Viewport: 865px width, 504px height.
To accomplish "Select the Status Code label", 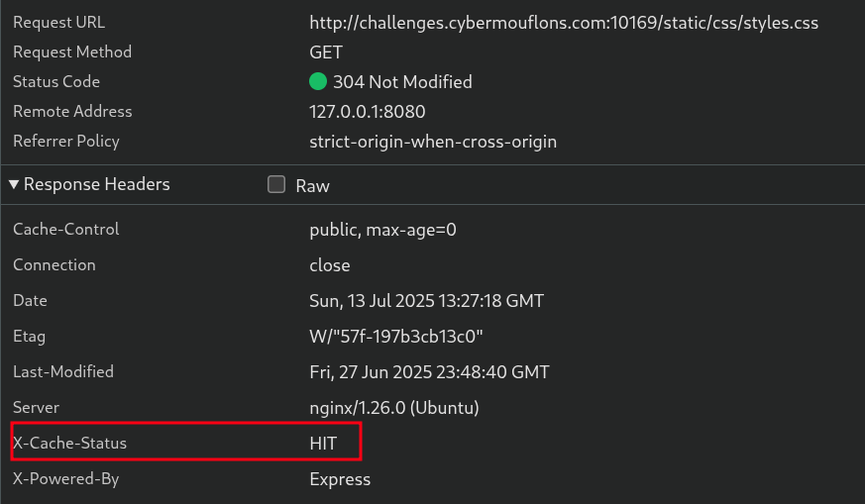I will pos(56,82).
